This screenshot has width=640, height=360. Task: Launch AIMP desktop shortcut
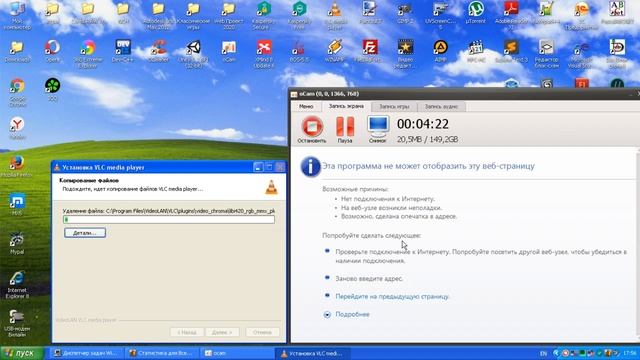point(440,51)
